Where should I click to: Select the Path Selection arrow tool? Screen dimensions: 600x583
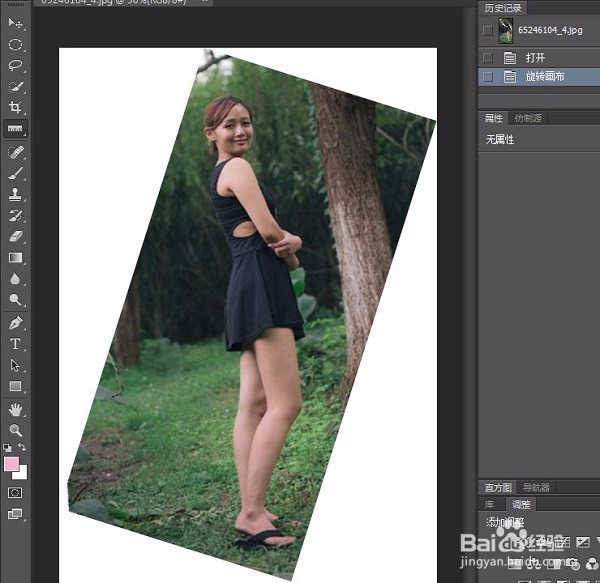click(x=15, y=365)
